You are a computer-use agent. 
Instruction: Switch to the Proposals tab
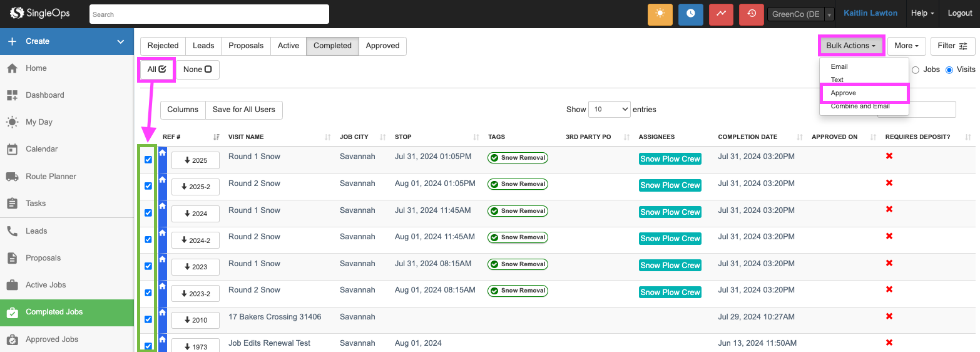coord(246,46)
